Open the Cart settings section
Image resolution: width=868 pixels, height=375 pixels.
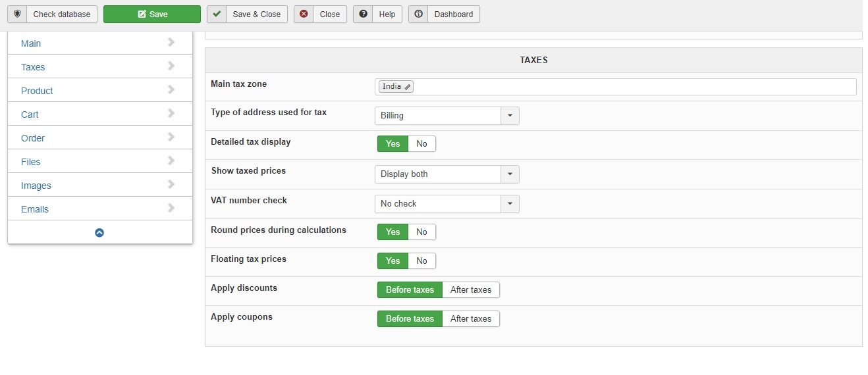pyautogui.click(x=30, y=114)
